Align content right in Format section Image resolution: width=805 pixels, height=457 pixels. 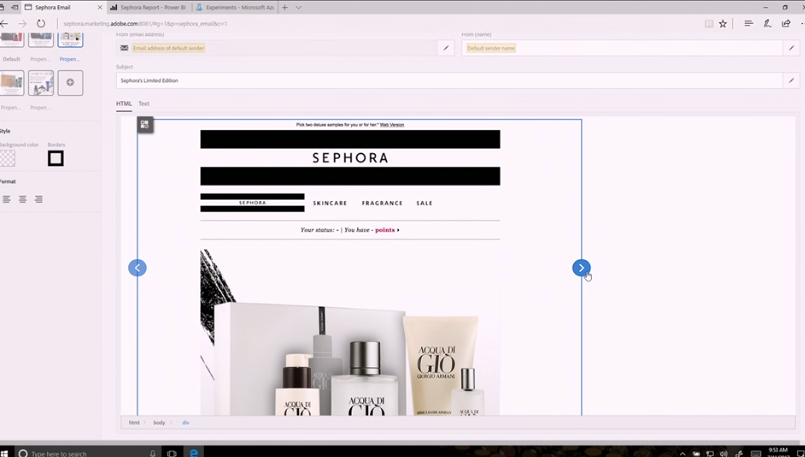click(x=39, y=199)
